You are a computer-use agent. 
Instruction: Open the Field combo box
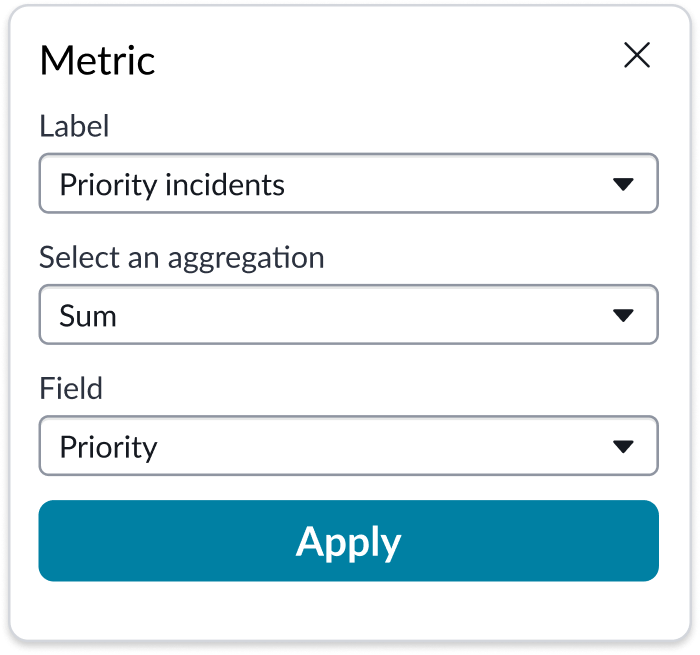tap(348, 446)
